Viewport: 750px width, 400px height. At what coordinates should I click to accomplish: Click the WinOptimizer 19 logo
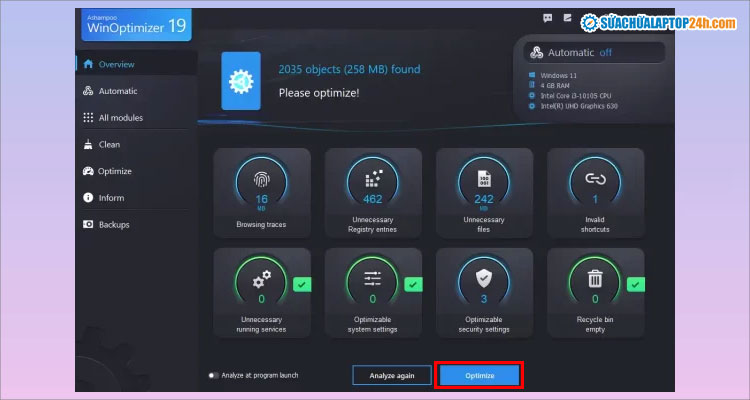136,25
